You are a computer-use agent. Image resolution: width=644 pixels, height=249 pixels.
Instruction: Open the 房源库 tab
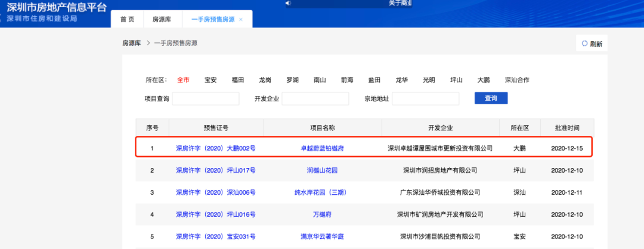pos(162,20)
